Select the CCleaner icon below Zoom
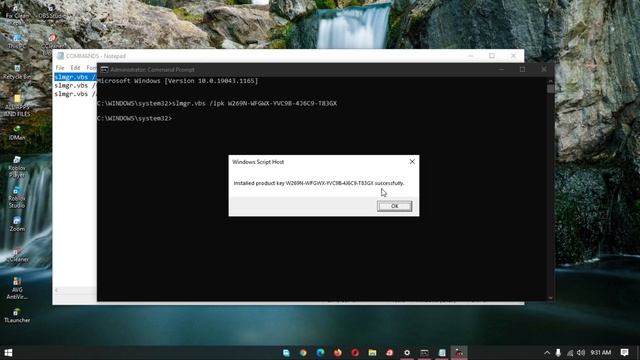This screenshot has height=360, width=640. 17,255
